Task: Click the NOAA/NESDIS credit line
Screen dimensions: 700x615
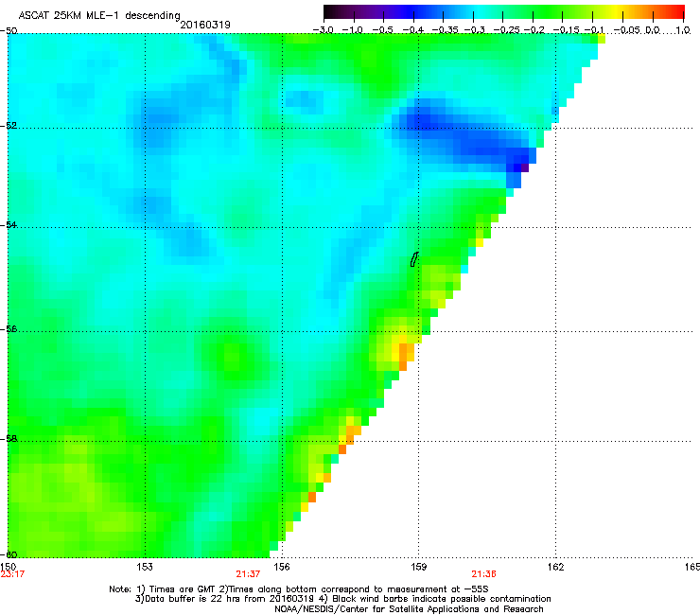Action: pos(409,609)
